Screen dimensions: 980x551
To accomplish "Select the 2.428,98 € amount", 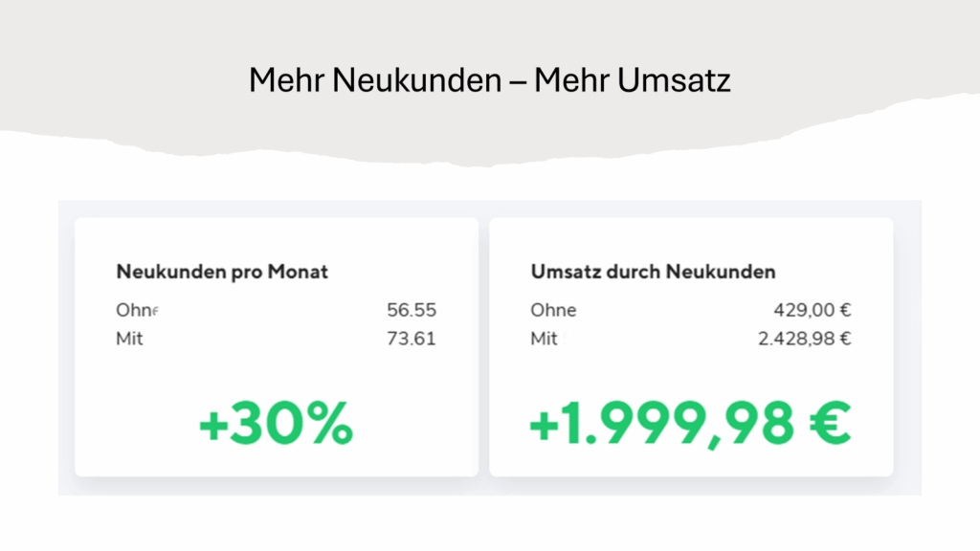I will pos(805,338).
